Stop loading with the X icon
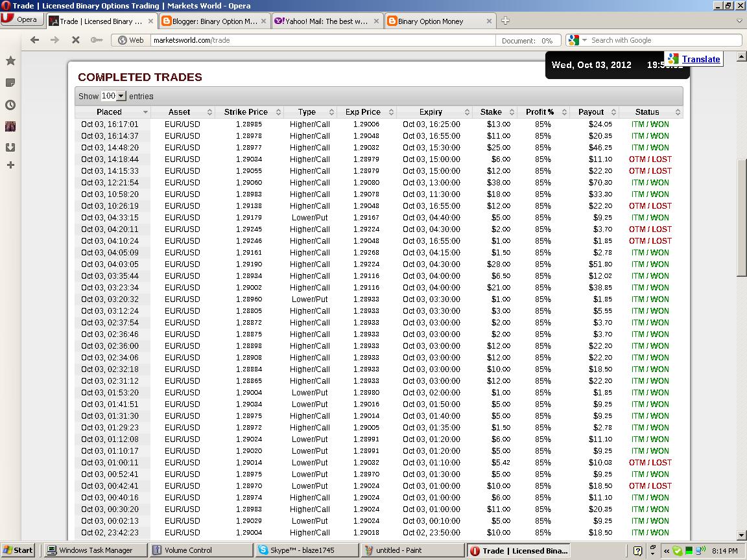 click(x=75, y=40)
